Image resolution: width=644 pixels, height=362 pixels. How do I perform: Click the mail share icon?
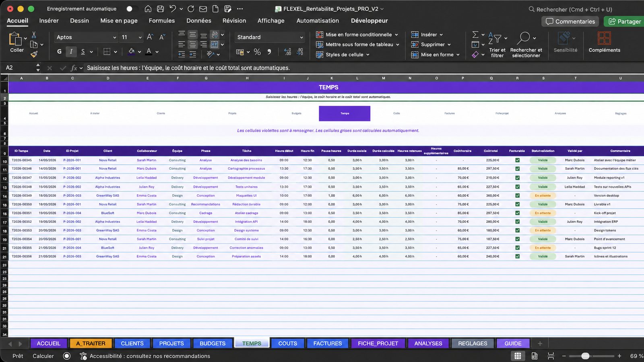pyautogui.click(x=203, y=9)
